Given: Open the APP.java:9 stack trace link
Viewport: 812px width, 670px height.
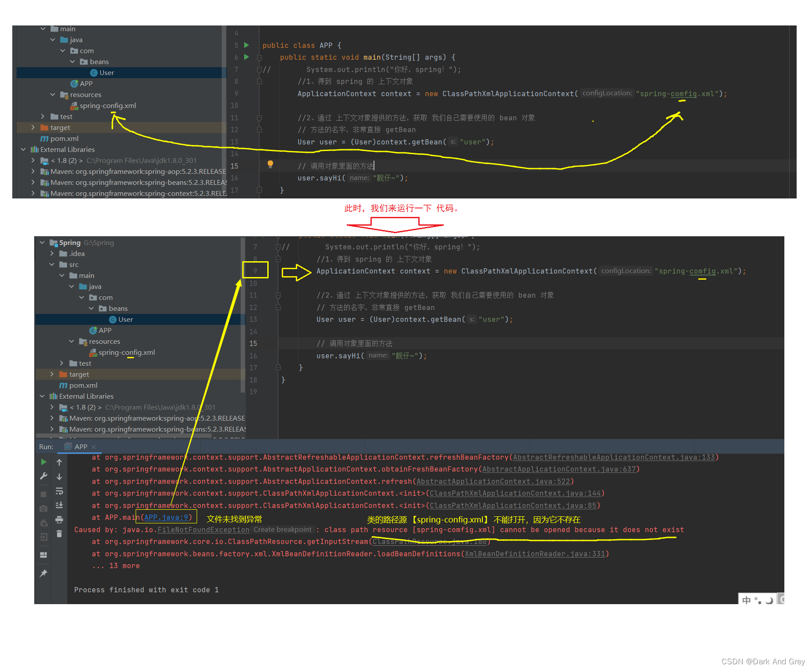Looking at the screenshot, I should coord(166,517).
